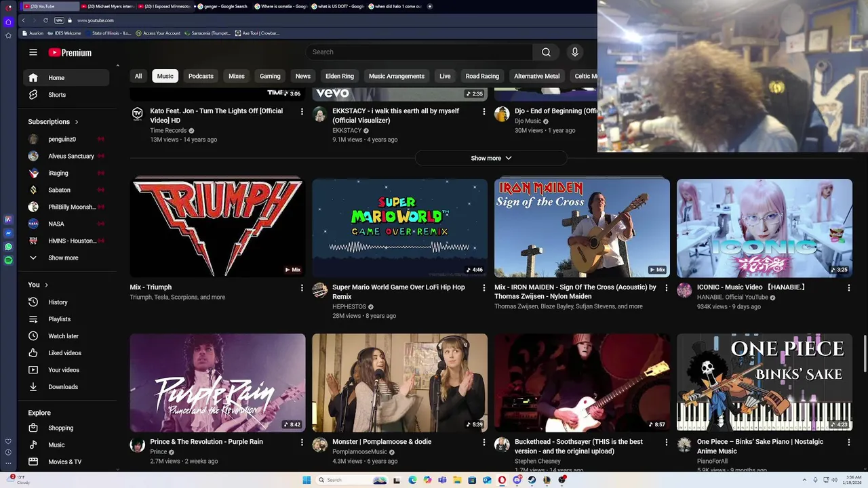
Task: Play the Mix - Triumph thumbnail
Action: pos(217,228)
